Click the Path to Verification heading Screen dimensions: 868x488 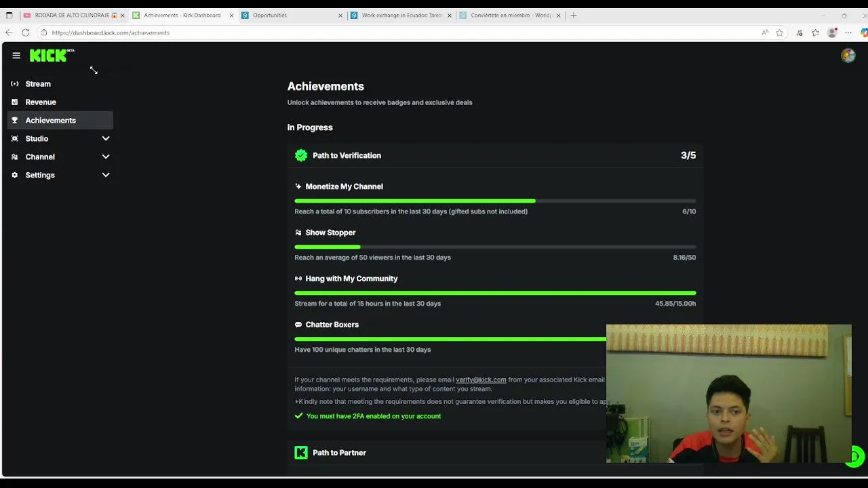coord(347,155)
